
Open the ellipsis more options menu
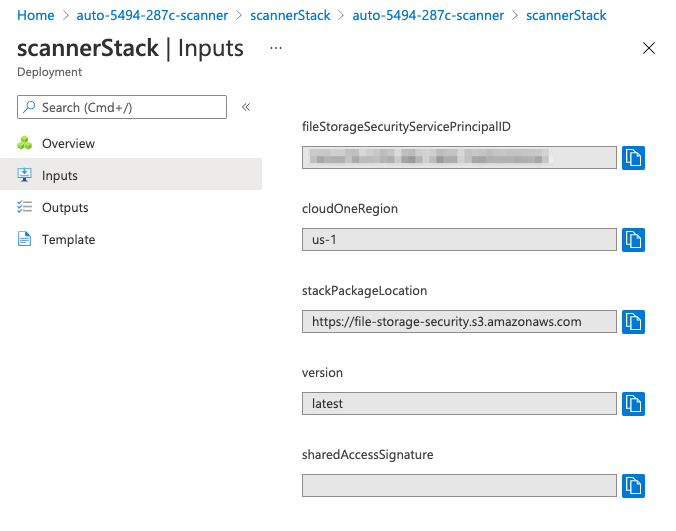click(276, 48)
